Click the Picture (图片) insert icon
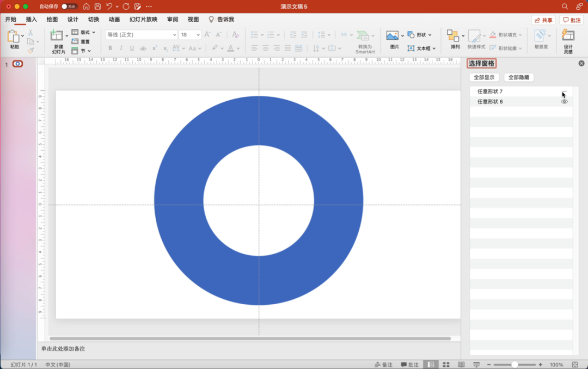588x369 pixels. [x=393, y=36]
